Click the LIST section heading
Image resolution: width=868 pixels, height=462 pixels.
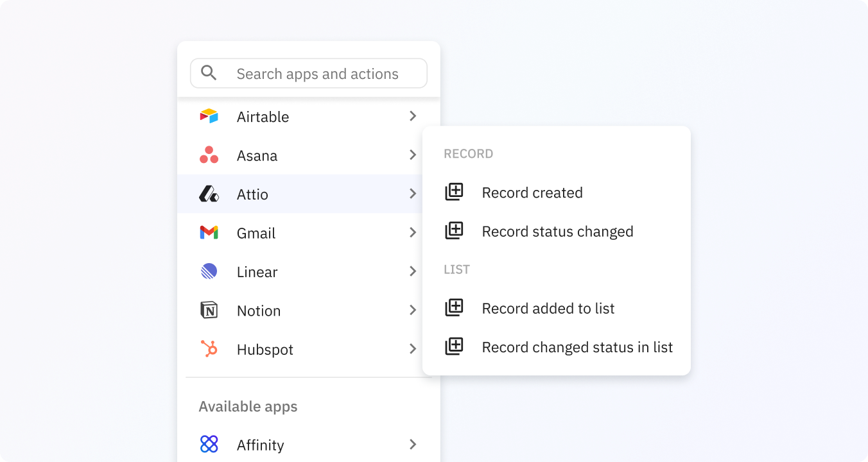click(457, 269)
